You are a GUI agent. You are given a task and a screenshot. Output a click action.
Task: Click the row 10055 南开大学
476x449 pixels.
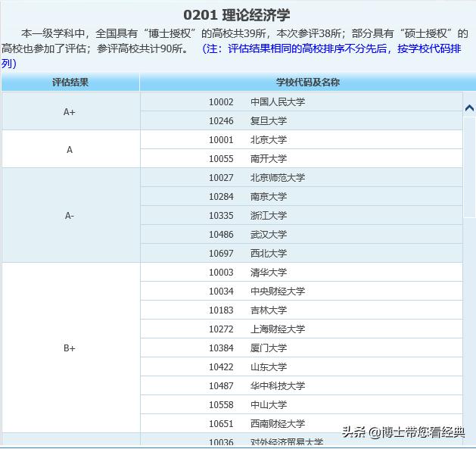pyautogui.click(x=301, y=158)
